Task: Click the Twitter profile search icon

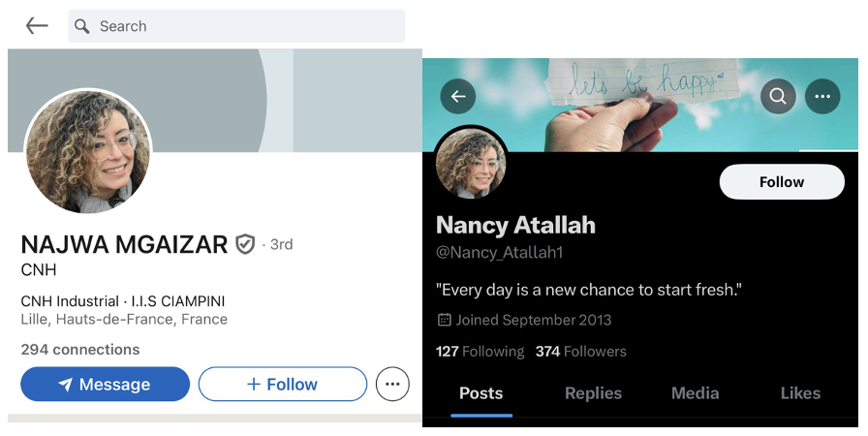Action: tap(778, 96)
